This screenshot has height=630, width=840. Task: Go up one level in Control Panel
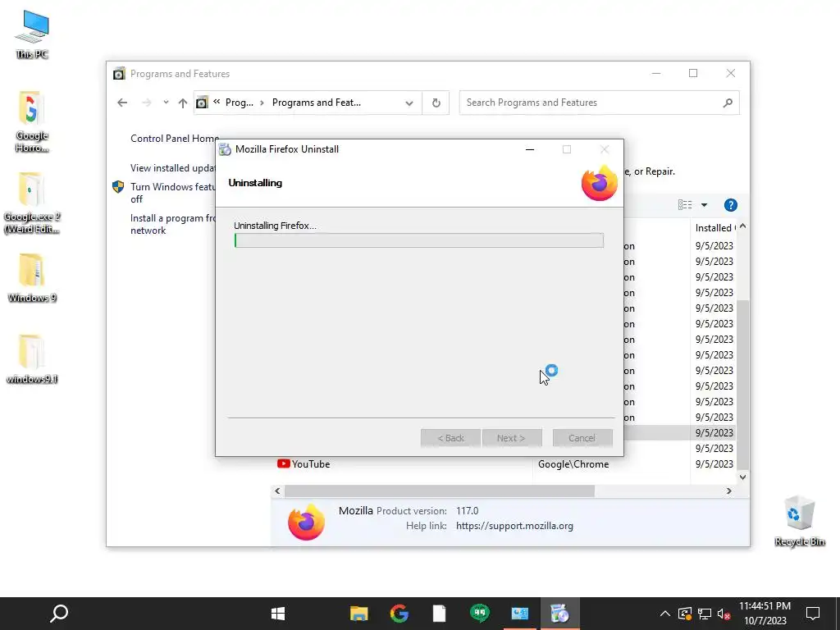coord(183,103)
